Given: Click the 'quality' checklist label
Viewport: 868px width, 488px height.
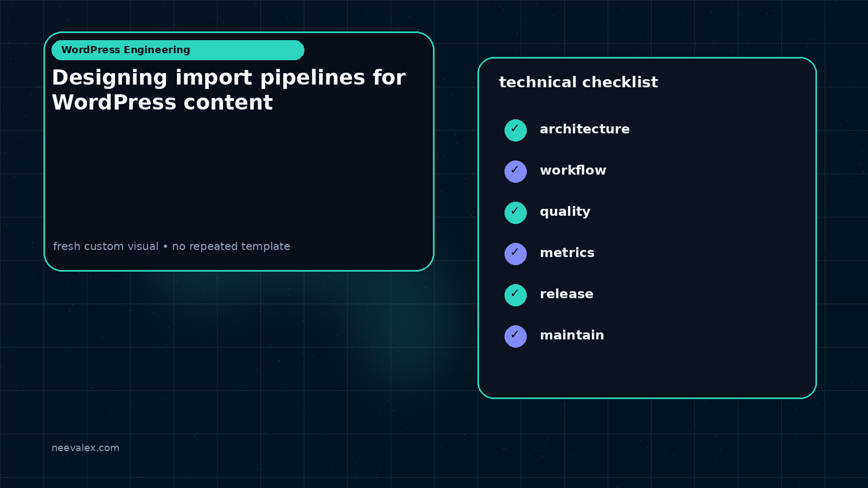Looking at the screenshot, I should tap(565, 212).
